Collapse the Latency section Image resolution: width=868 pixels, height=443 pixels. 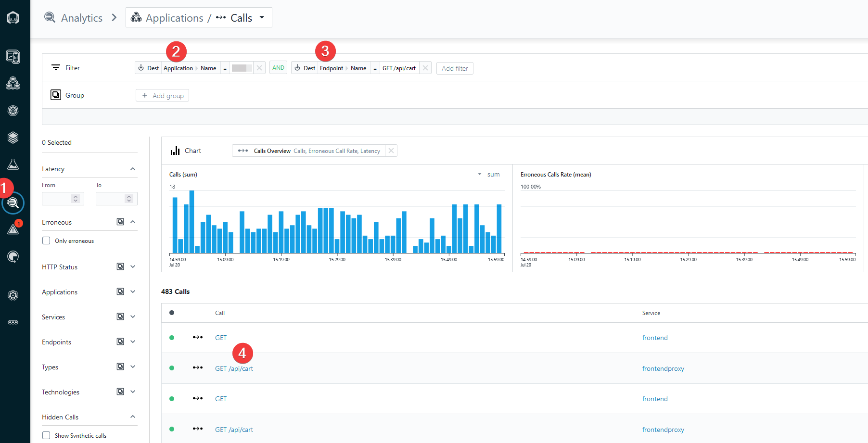[x=133, y=169]
